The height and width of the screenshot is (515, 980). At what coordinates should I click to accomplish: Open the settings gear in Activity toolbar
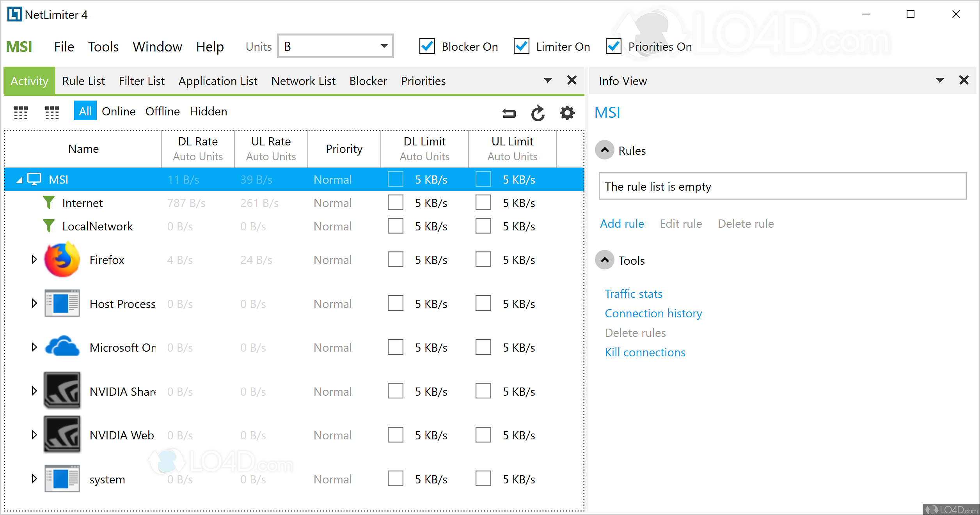point(567,113)
